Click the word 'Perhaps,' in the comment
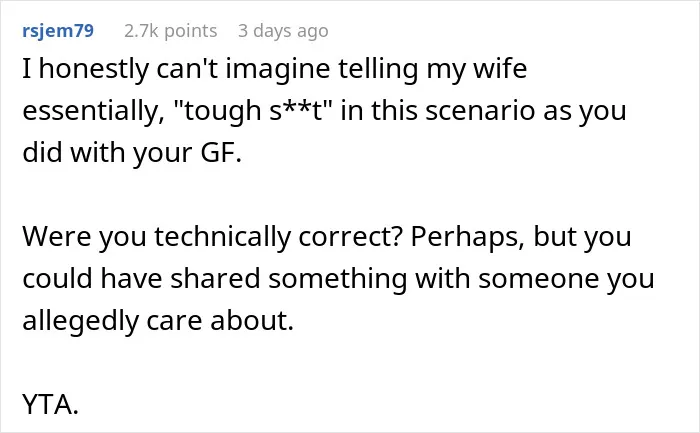The height and width of the screenshot is (433, 700). click(x=467, y=237)
